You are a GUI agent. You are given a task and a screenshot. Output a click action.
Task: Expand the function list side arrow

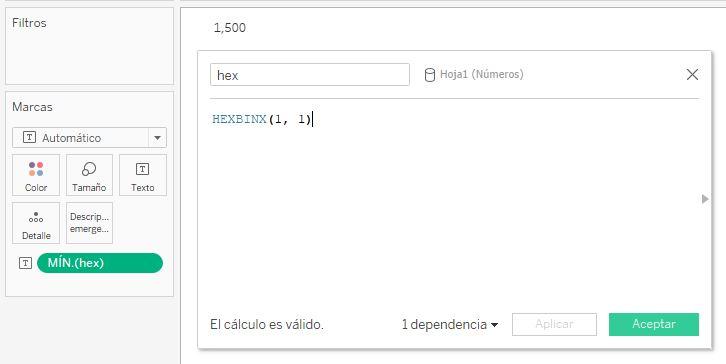click(x=705, y=199)
